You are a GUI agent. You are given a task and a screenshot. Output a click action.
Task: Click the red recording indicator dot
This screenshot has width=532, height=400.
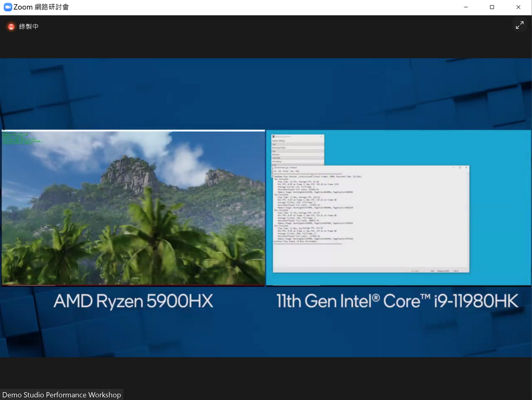(11, 27)
